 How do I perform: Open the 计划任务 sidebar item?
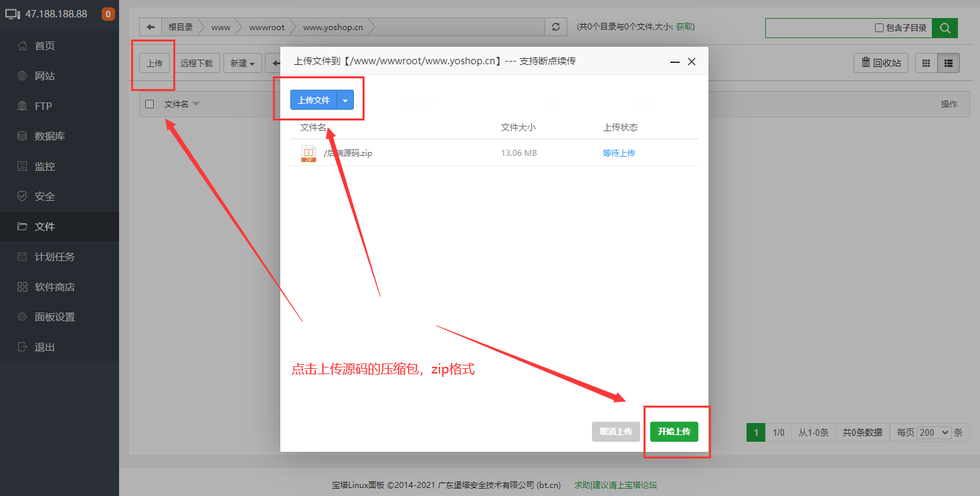pyautogui.click(x=60, y=256)
